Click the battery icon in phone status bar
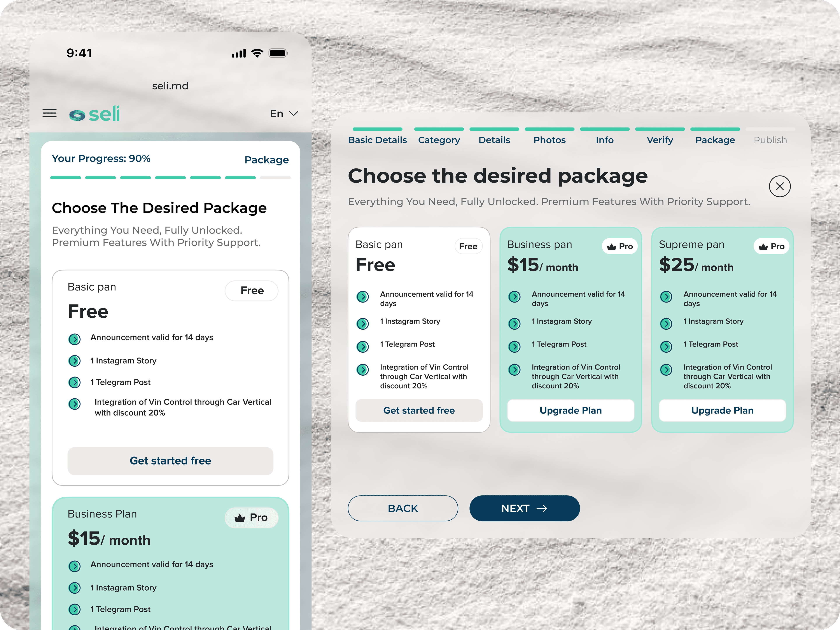Viewport: 840px width, 630px height. (278, 53)
